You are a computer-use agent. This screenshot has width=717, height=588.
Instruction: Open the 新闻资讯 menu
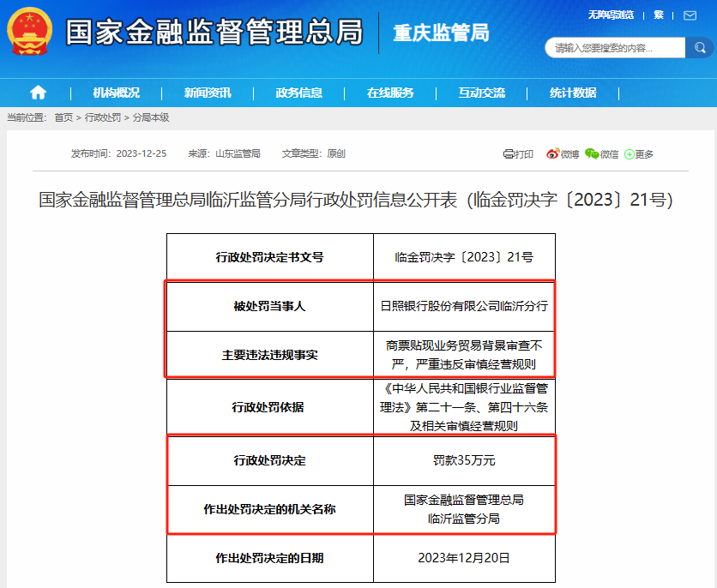[208, 93]
